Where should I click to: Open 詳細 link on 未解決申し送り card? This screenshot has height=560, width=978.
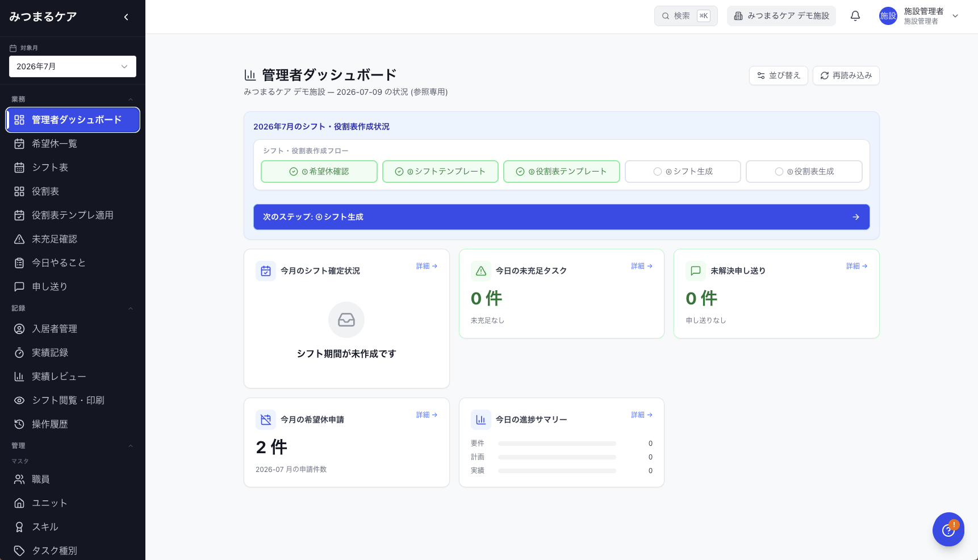click(856, 266)
